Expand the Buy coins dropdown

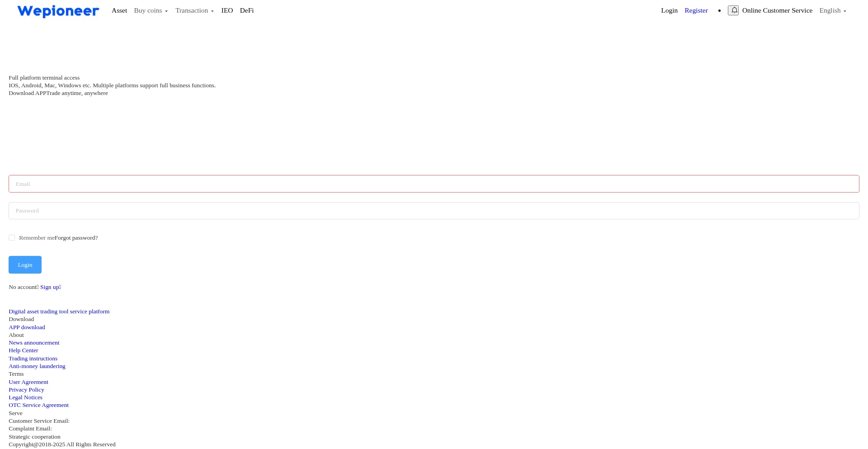151,10
